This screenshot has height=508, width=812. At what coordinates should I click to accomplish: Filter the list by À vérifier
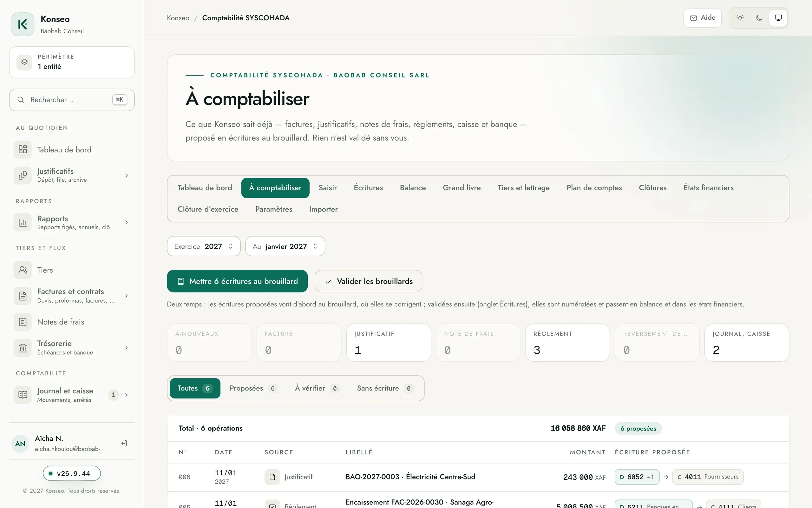point(318,388)
